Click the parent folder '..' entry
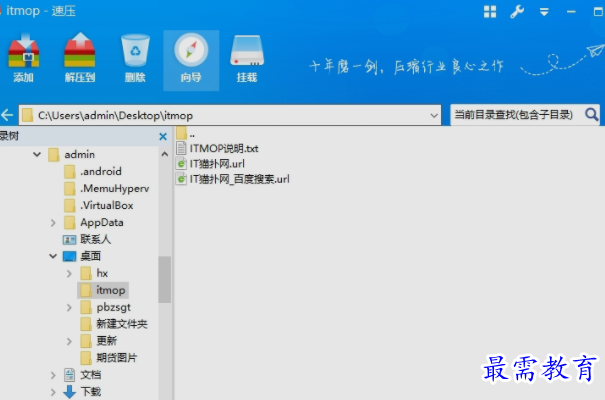The width and height of the screenshot is (605, 400). [186, 134]
